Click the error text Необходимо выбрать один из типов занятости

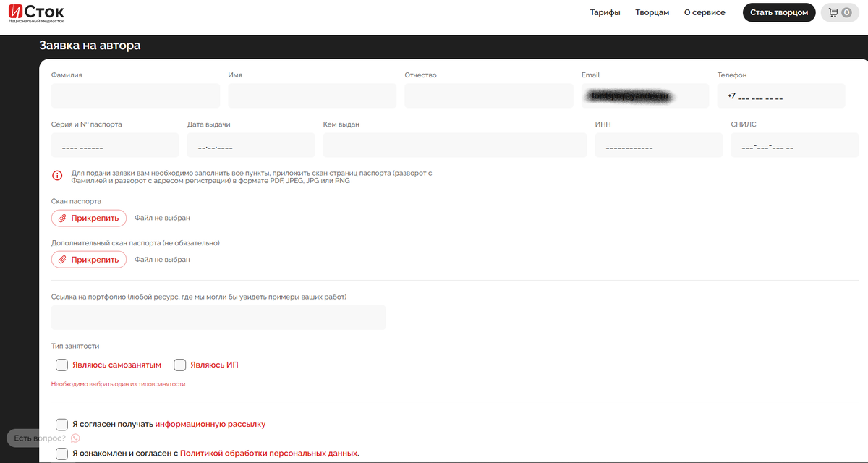118,384
